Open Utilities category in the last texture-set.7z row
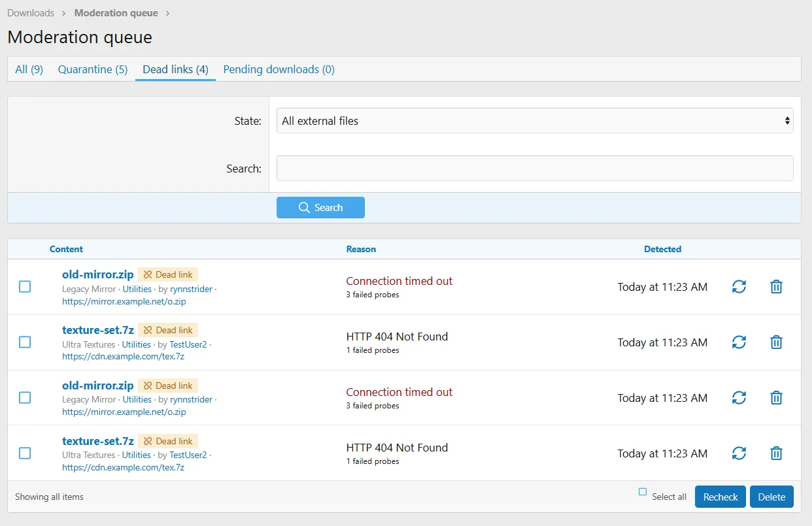The height and width of the screenshot is (526, 812). coord(137,455)
